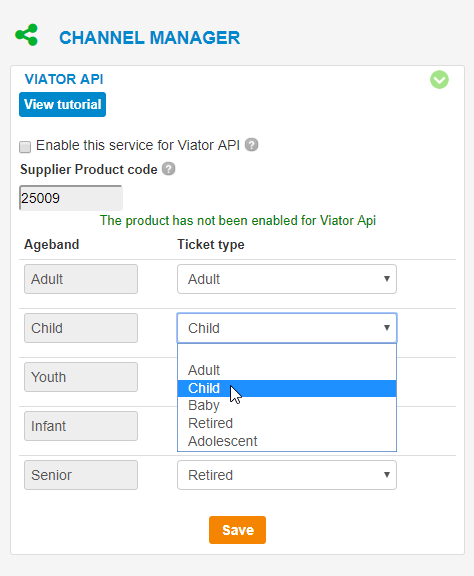Select the blank option in dropdown list
474x576 pixels.
[287, 353]
